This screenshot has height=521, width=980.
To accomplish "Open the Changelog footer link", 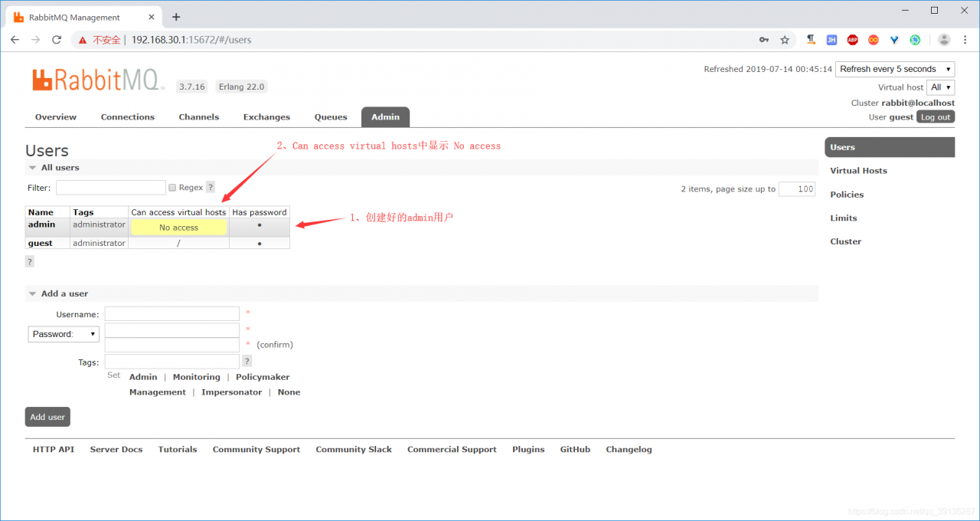I will click(x=629, y=450).
